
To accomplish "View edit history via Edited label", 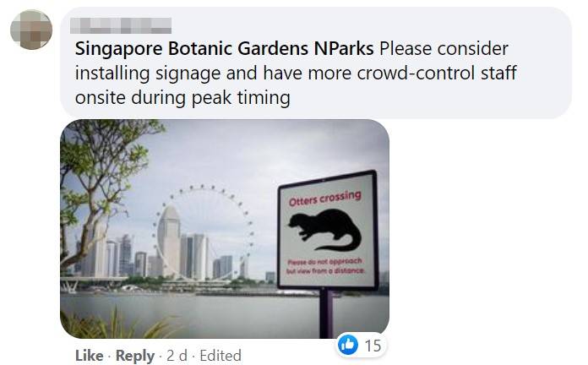I will pyautogui.click(x=220, y=356).
